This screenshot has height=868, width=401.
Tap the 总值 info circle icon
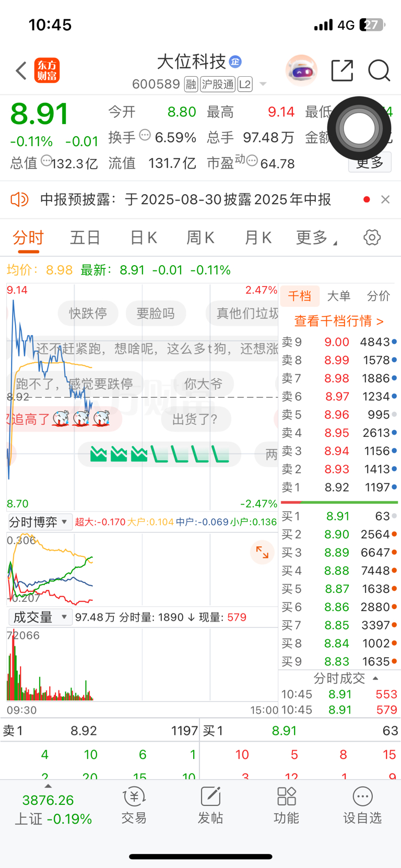[46, 161]
